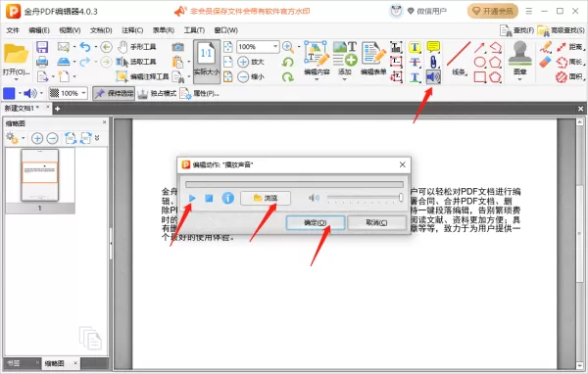This screenshot has height=374, width=588.
Task: Click the 放大 zoom in button
Action: click(251, 62)
